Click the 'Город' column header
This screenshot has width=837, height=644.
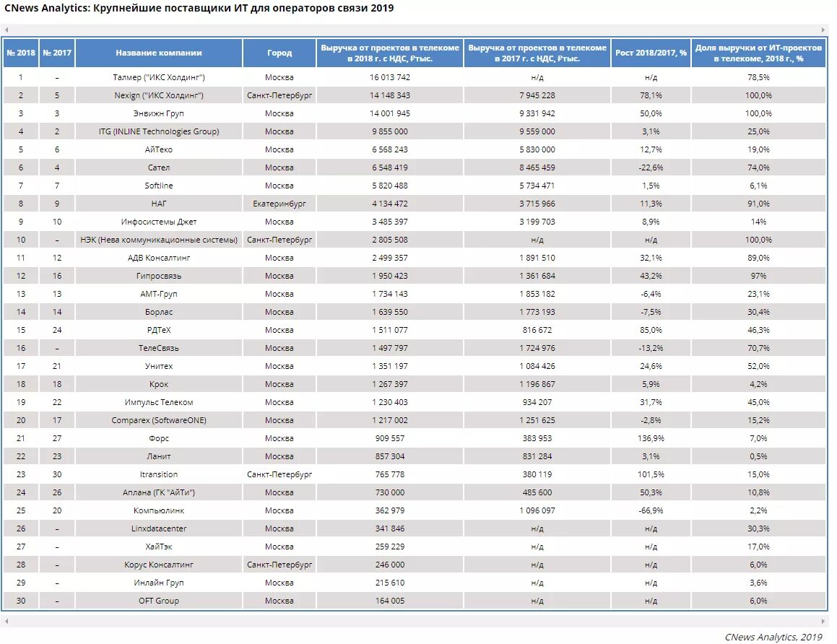(x=279, y=53)
